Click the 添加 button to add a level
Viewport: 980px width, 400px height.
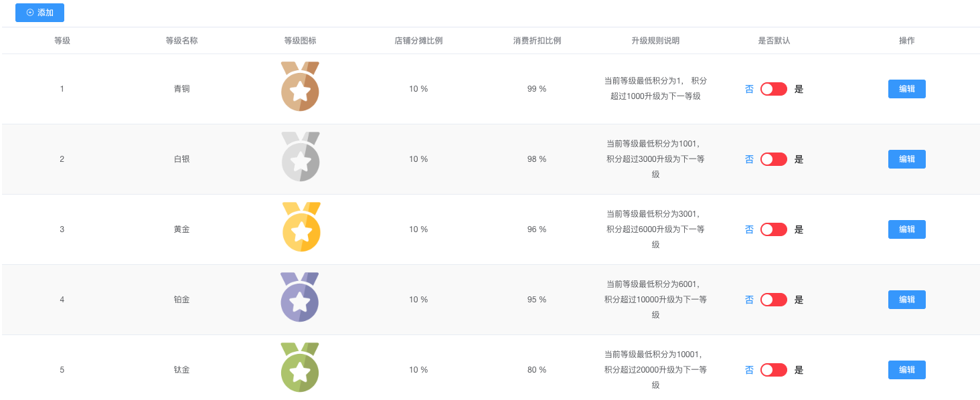(39, 13)
